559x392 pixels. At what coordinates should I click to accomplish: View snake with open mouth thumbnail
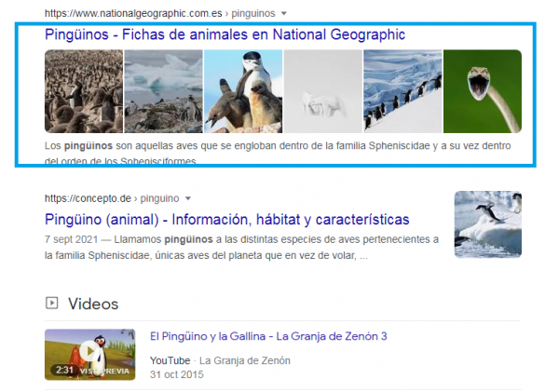coord(483,91)
